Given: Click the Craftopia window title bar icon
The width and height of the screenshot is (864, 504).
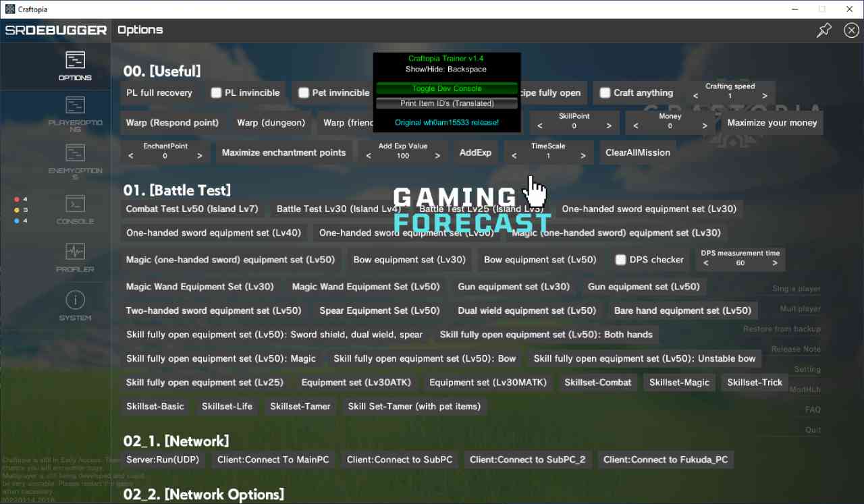Looking at the screenshot, I should tap(10, 9).
